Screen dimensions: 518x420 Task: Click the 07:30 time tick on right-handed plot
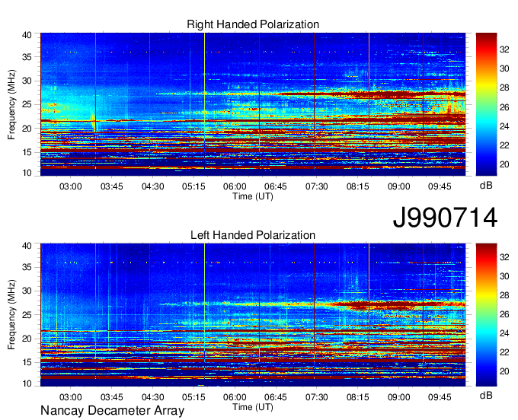(x=316, y=186)
